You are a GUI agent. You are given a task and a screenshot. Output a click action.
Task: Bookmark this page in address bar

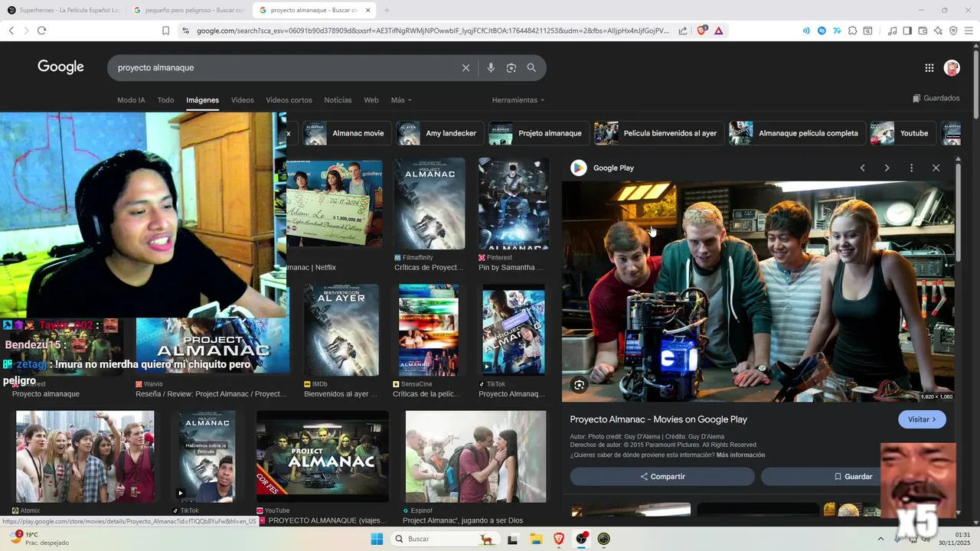(165, 31)
